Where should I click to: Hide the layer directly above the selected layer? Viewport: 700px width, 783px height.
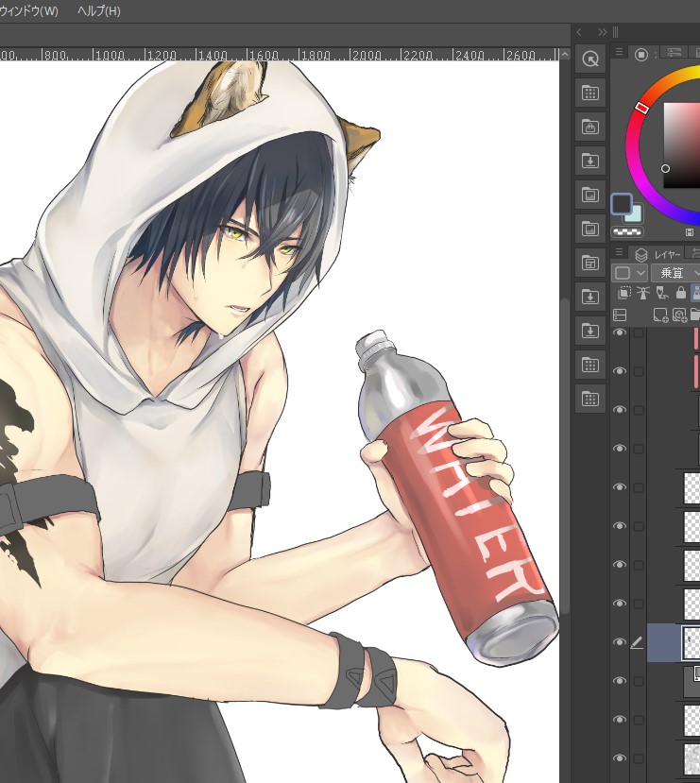[620, 604]
